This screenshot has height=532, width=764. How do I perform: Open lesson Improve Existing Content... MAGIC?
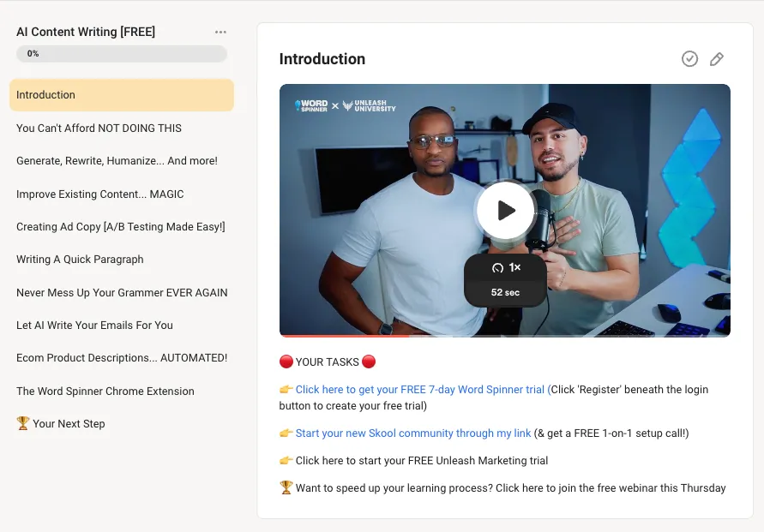(99, 194)
